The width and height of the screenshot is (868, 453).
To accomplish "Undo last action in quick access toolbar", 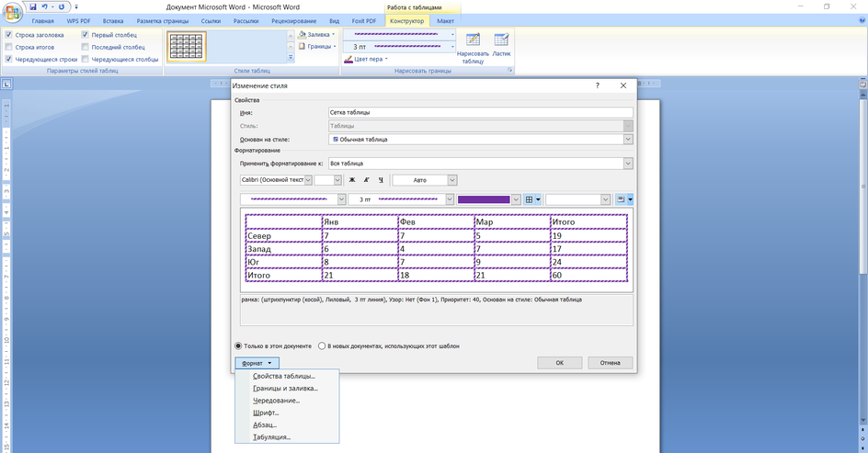I will pyautogui.click(x=45, y=6).
